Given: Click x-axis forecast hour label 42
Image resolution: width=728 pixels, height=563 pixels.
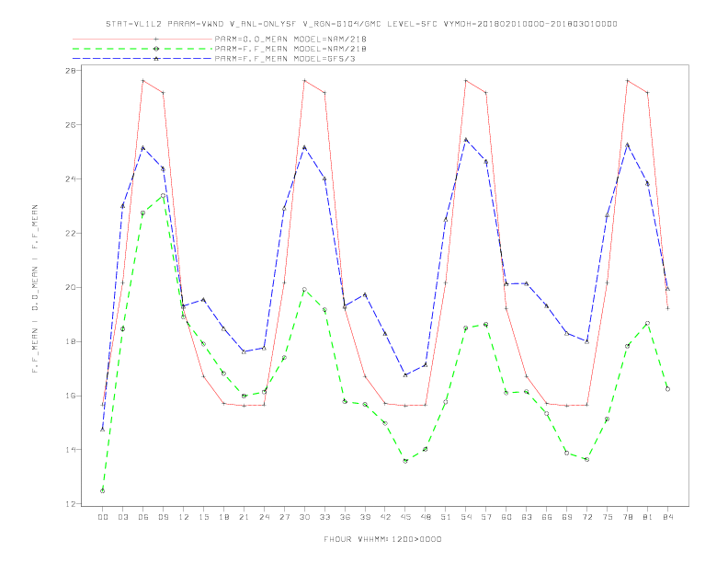Looking at the screenshot, I should [x=385, y=517].
